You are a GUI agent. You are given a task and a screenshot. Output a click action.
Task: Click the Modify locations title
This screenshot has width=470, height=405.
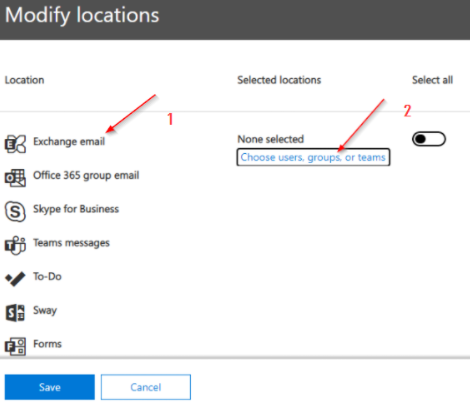point(82,15)
